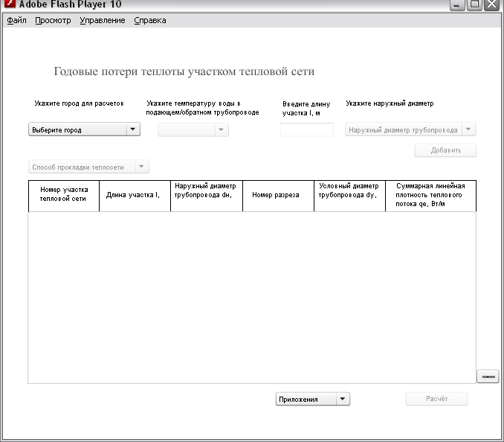Click the Годовые потери теплоты heading

coord(184,71)
